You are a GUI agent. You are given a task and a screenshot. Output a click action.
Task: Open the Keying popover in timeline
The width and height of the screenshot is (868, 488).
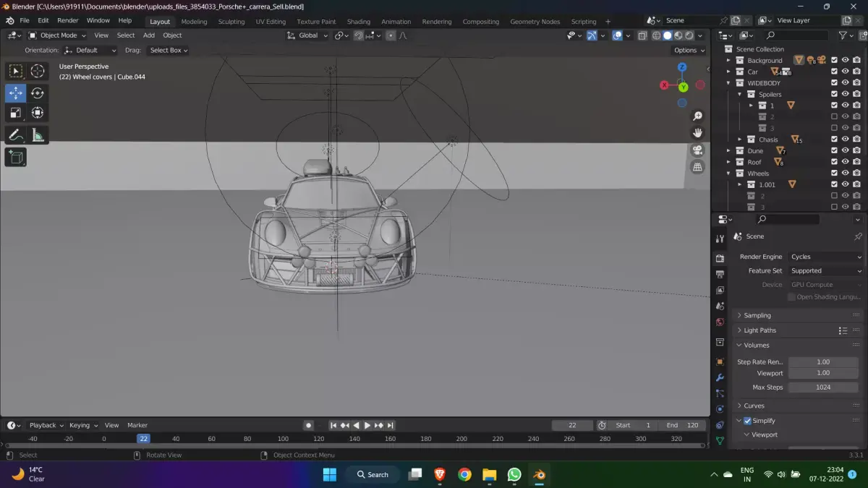tap(83, 425)
